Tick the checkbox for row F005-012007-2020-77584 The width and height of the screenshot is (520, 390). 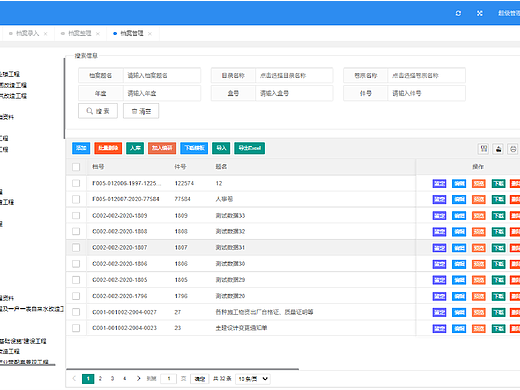click(x=76, y=199)
